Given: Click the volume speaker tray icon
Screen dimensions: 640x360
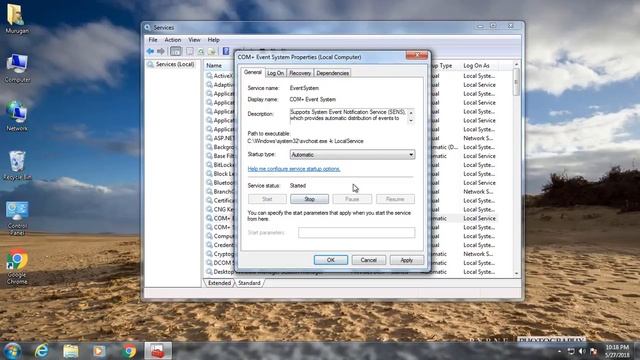Looking at the screenshot, I should [582, 351].
